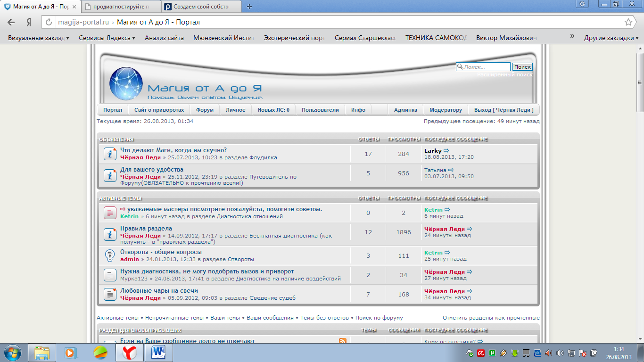The height and width of the screenshot is (362, 644).
Task: Open latest post arrow next to Larky
Action: tap(446, 151)
